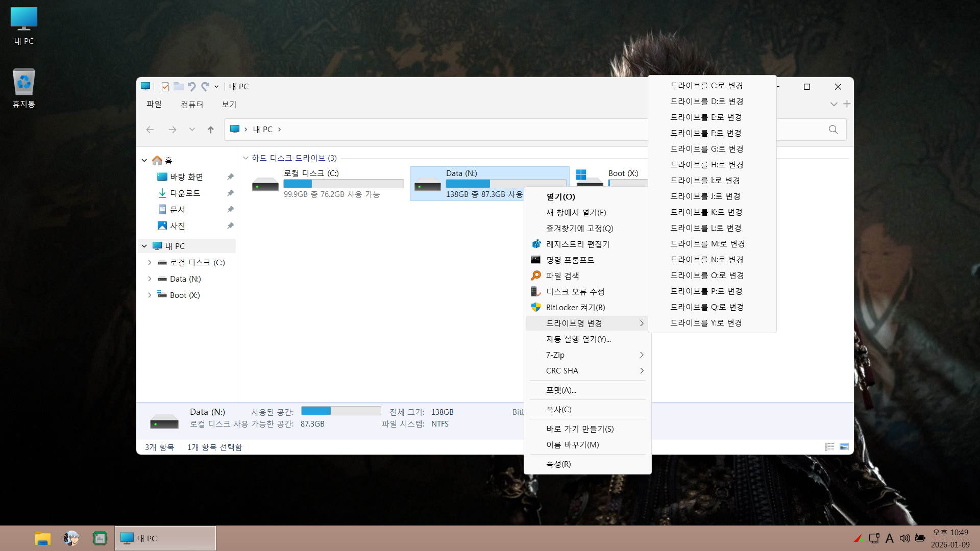The height and width of the screenshot is (551, 980).
Task: Toggle the properties checkmark quick access icon
Action: click(165, 87)
